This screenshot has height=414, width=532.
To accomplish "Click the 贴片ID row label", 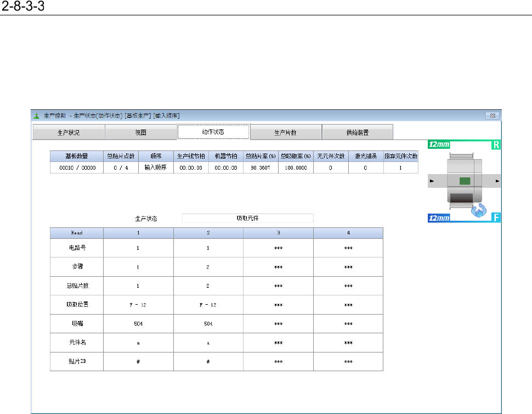I will coord(77,361).
